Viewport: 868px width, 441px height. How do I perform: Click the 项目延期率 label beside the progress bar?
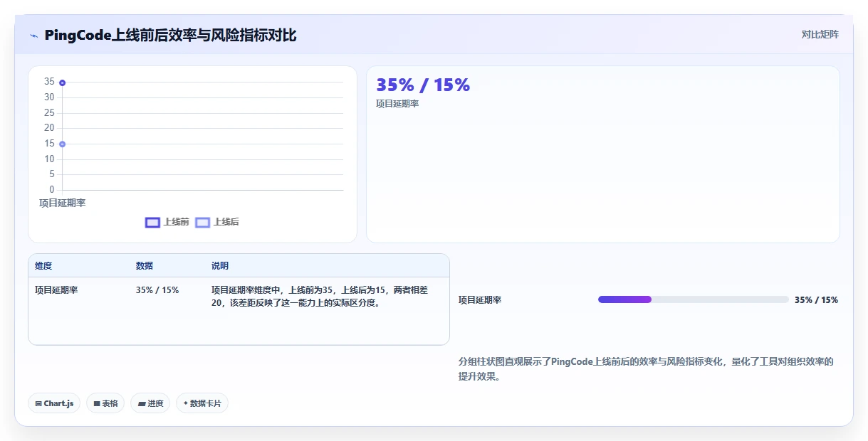click(x=480, y=300)
